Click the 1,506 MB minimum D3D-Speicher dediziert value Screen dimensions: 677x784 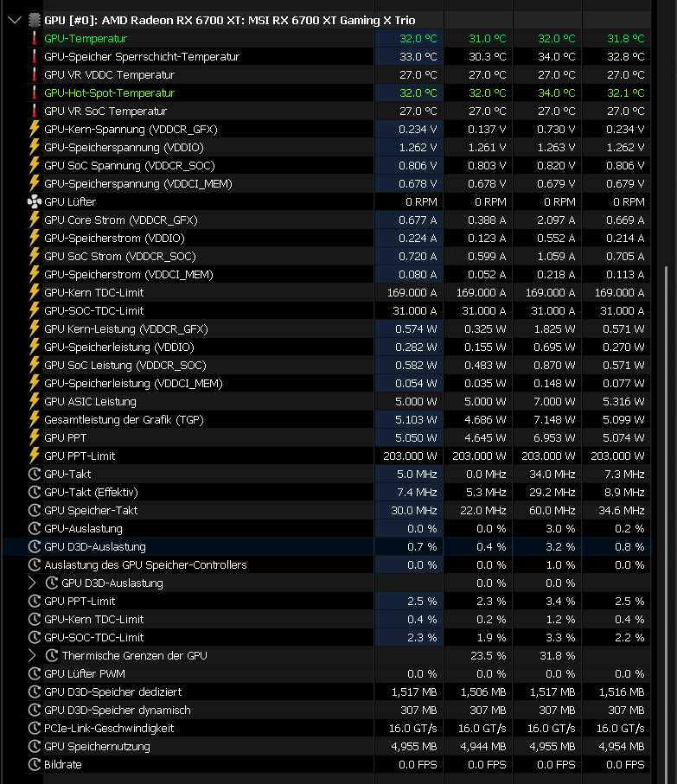tap(483, 692)
